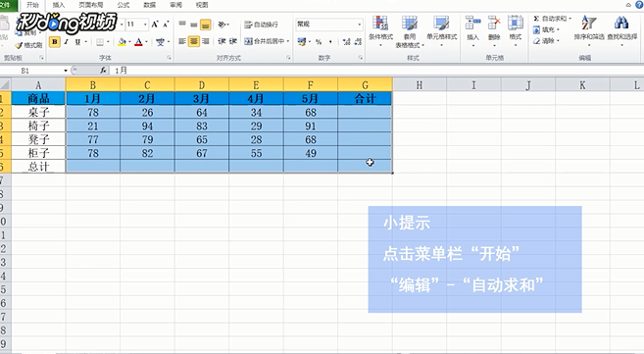This screenshot has width=644, height=354.
Task: Click the formula bar showing 1月
Action: (375, 71)
